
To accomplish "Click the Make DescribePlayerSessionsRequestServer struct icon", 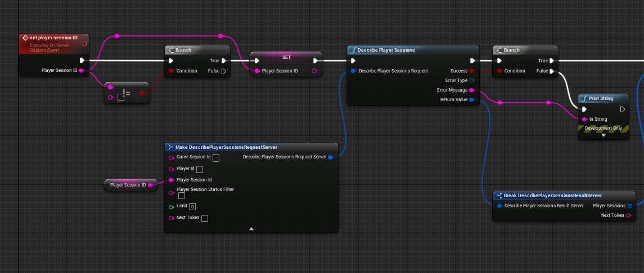I will (170, 147).
